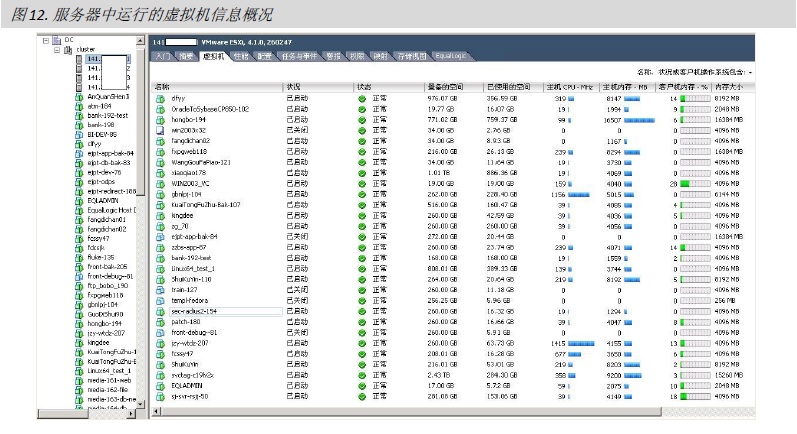Open the 入门 tab
The image size is (797, 434).
click(x=163, y=56)
